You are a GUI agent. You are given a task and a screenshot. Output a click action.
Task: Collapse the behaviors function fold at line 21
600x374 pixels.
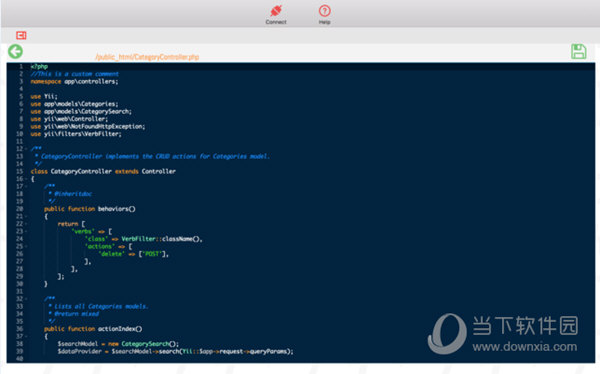click(26, 216)
